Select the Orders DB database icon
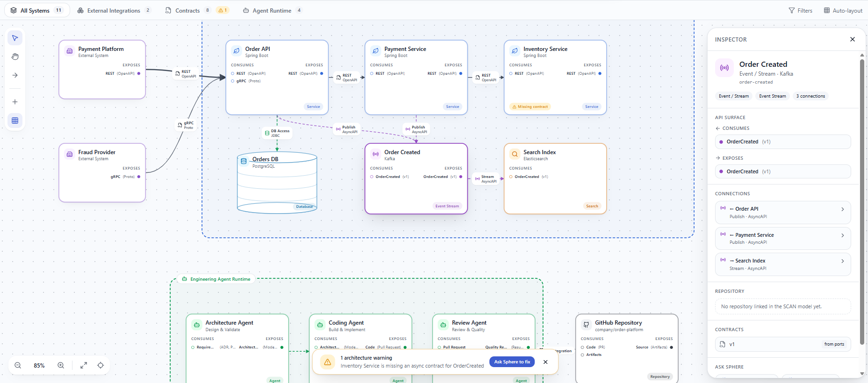The width and height of the screenshot is (868, 383). (244, 161)
